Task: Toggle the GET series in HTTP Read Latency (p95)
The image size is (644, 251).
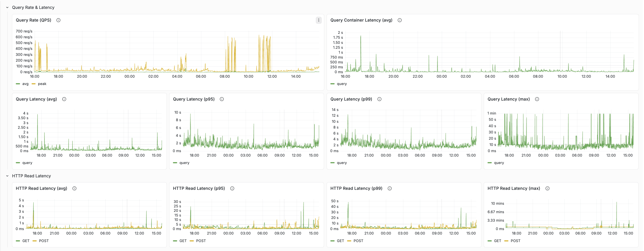Action: tap(183, 241)
